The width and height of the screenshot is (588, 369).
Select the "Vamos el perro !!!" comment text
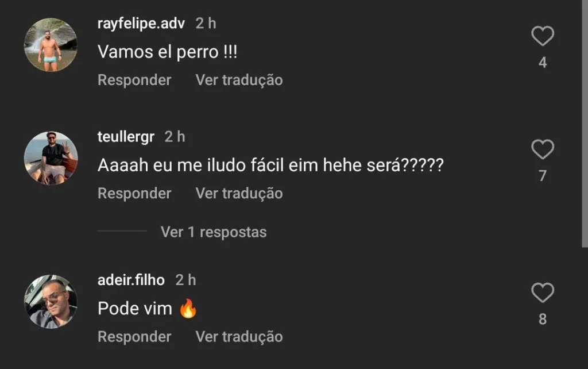(168, 52)
